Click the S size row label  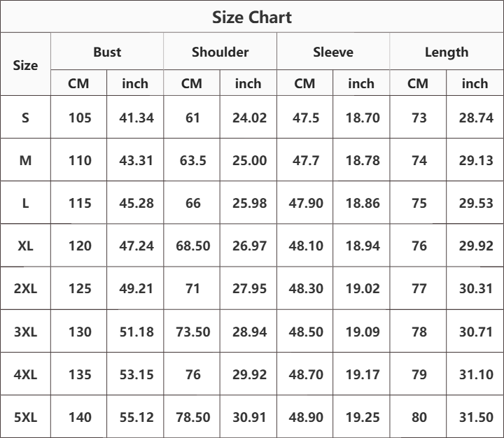click(x=25, y=118)
